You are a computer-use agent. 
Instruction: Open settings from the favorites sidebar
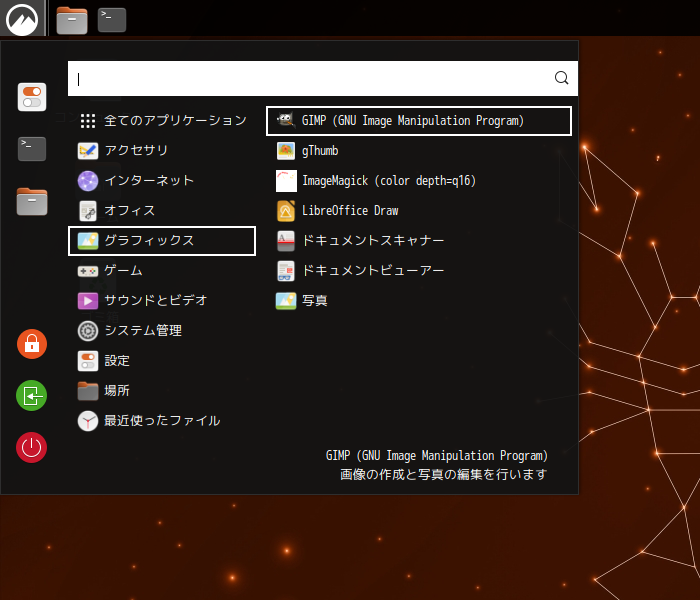(32, 97)
